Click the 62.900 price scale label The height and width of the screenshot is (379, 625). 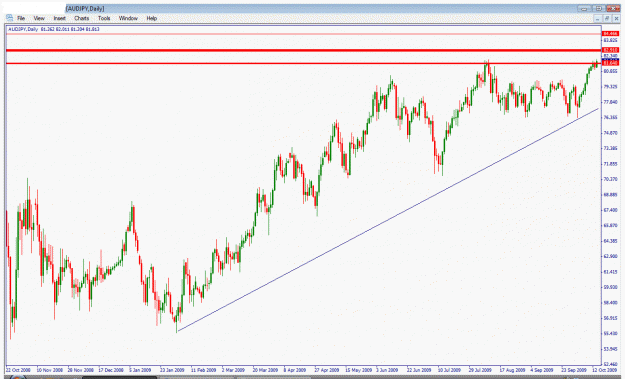click(x=610, y=256)
